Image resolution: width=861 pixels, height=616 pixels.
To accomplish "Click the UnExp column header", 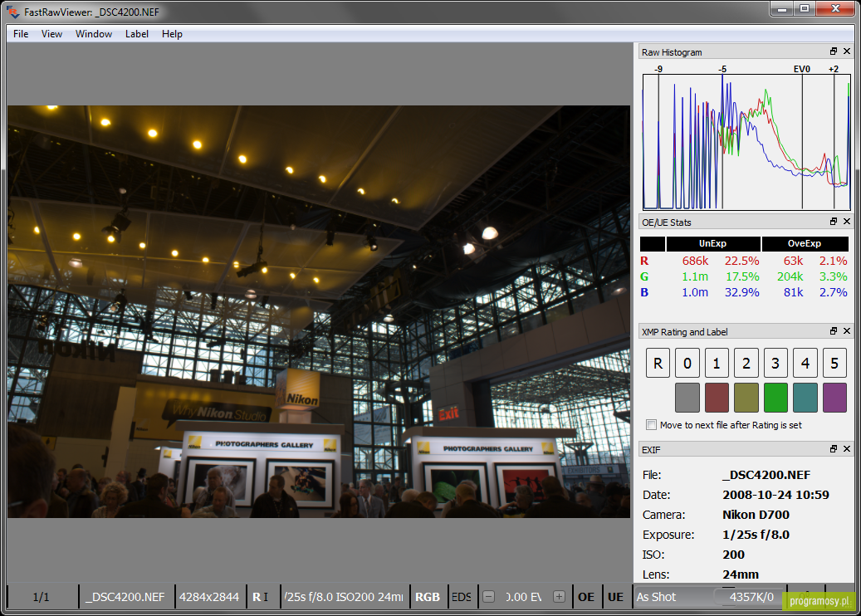I will pos(713,244).
